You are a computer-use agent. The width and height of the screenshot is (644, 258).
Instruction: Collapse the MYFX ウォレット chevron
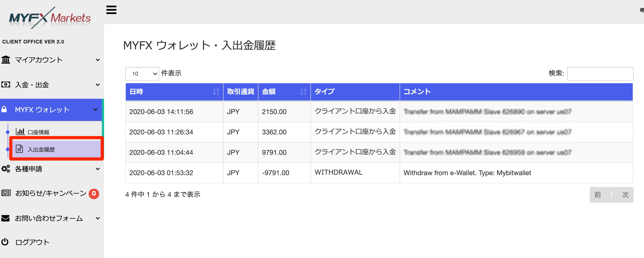pyautogui.click(x=95, y=110)
